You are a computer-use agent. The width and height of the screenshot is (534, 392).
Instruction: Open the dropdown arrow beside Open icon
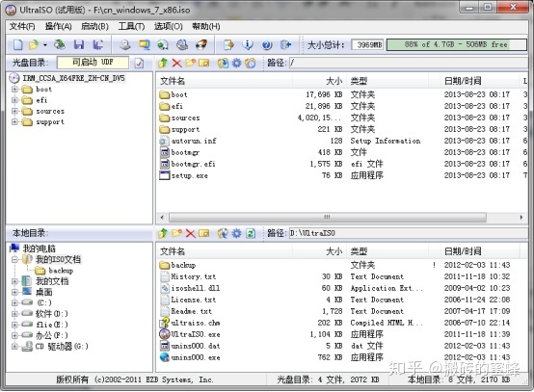point(45,44)
